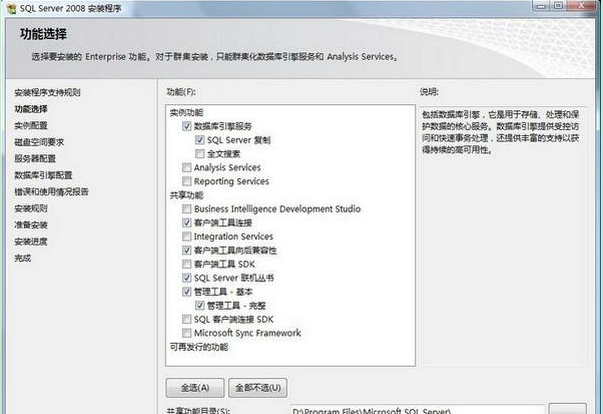
Task: Uncheck the 数据库引擎服务 checkbox
Action: click(187, 126)
